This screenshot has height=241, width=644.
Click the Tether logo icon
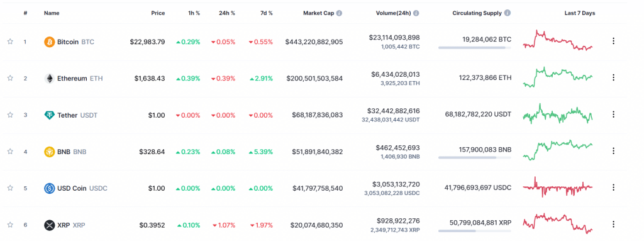(x=49, y=115)
